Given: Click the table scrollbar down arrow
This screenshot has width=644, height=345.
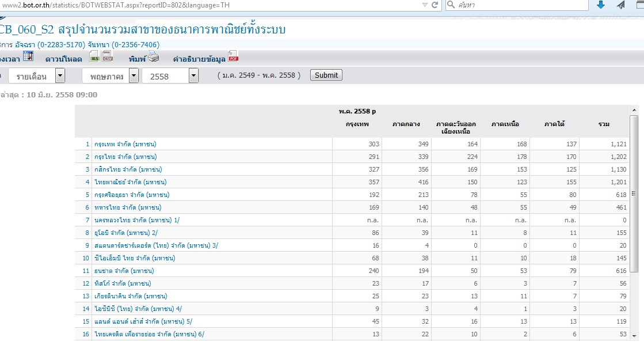Looking at the screenshot, I should [634, 335].
